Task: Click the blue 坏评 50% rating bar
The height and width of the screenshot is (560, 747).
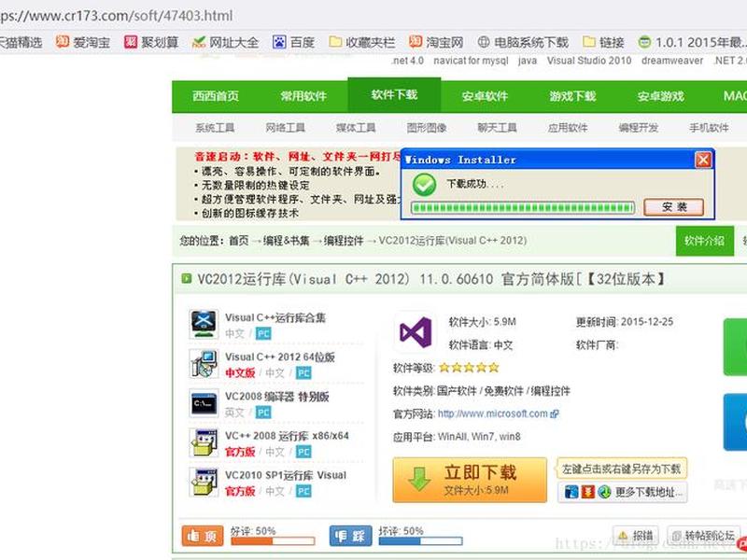Action: pos(421,541)
